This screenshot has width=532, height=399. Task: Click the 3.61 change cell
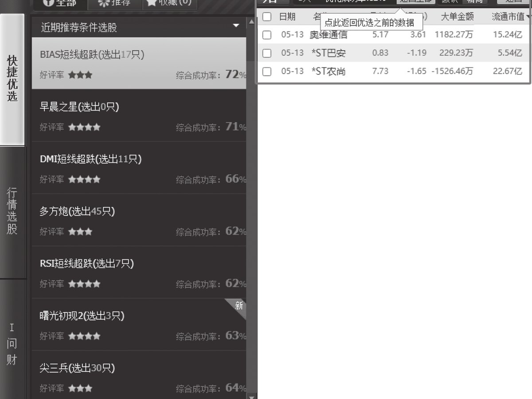418,35
